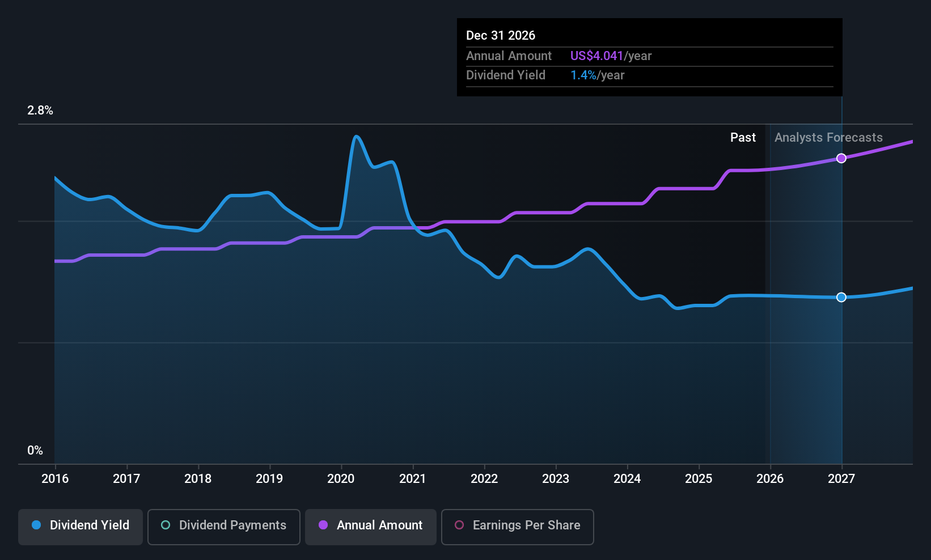Click the "Dec 31 2026" tooltip date
Image resolution: width=931 pixels, height=560 pixels.
coord(501,36)
